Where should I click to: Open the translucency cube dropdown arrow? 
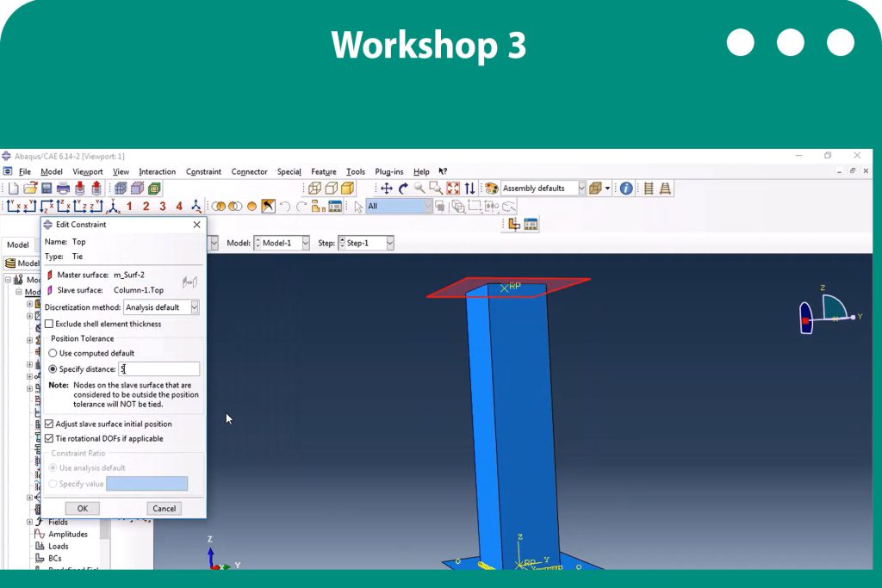pos(607,189)
